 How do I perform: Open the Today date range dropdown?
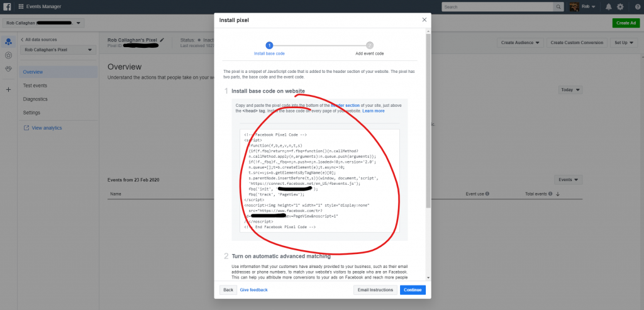(x=570, y=89)
